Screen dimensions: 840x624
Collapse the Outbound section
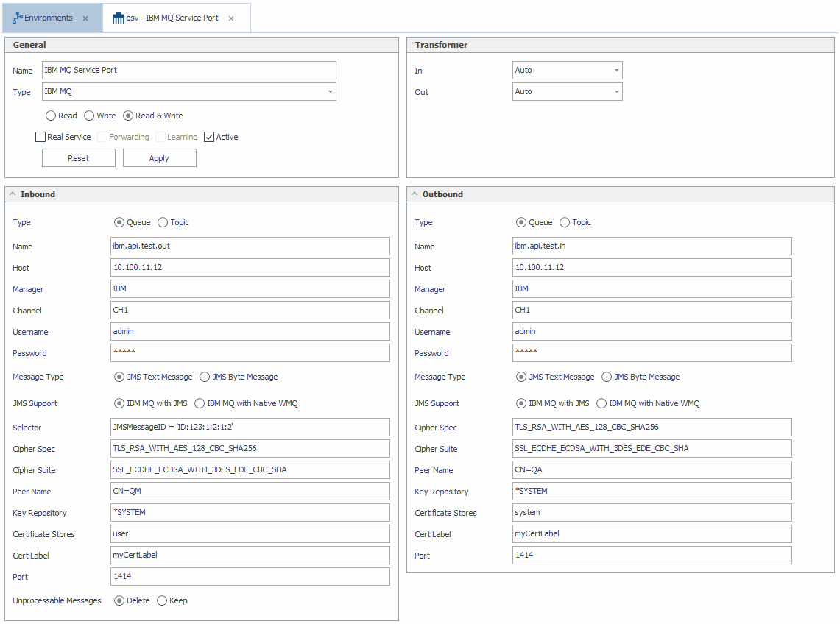pyautogui.click(x=414, y=194)
